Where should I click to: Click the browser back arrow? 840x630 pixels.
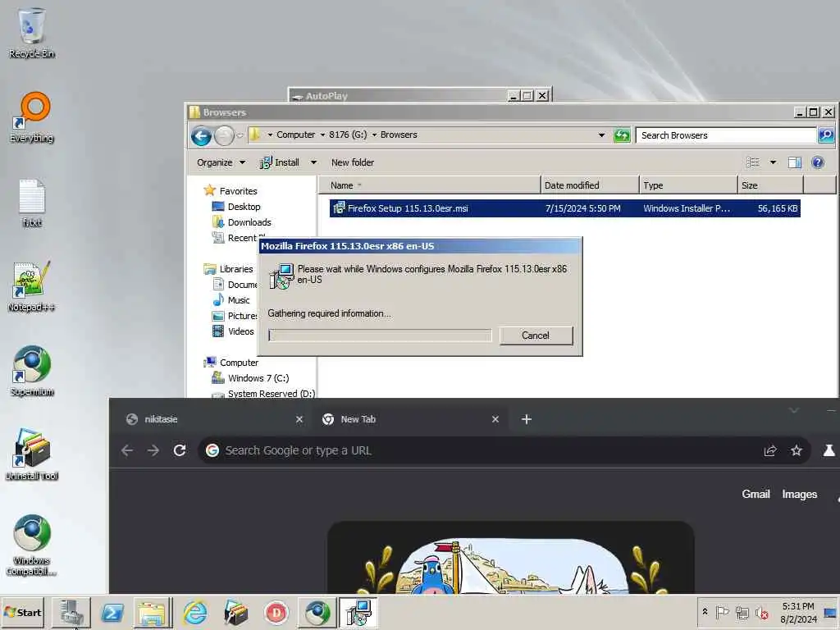tap(127, 450)
